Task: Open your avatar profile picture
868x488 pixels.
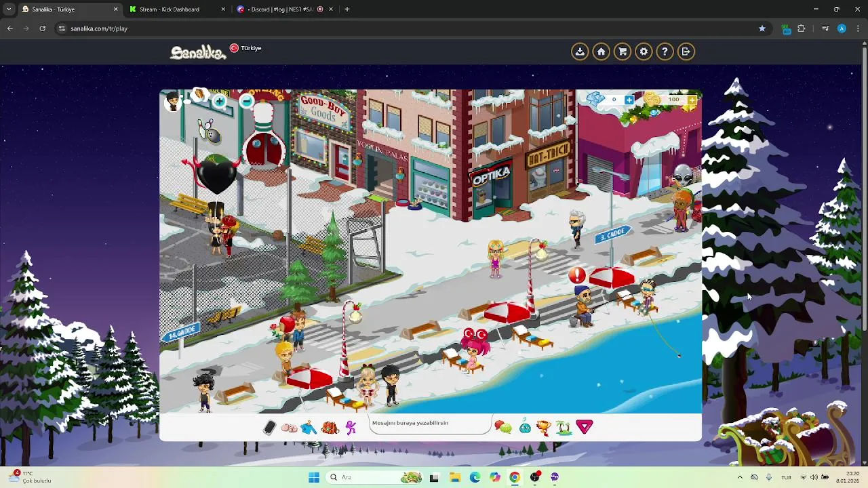Action: point(173,102)
